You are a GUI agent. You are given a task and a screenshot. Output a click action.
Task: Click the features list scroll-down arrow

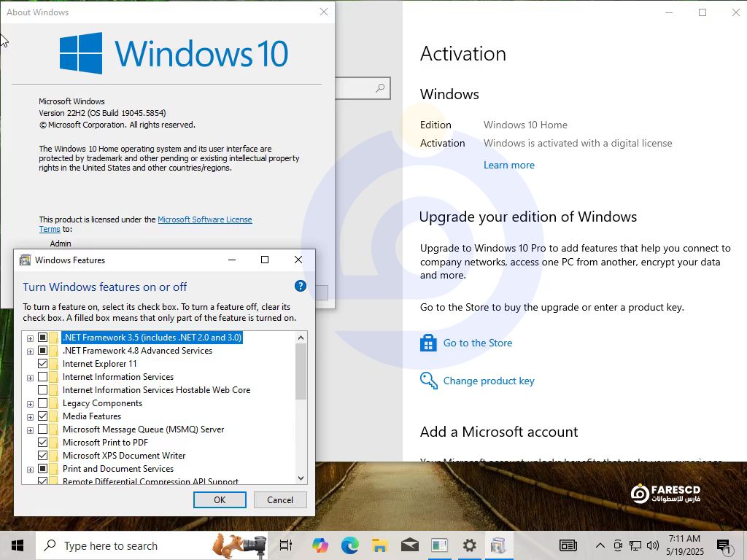point(301,478)
